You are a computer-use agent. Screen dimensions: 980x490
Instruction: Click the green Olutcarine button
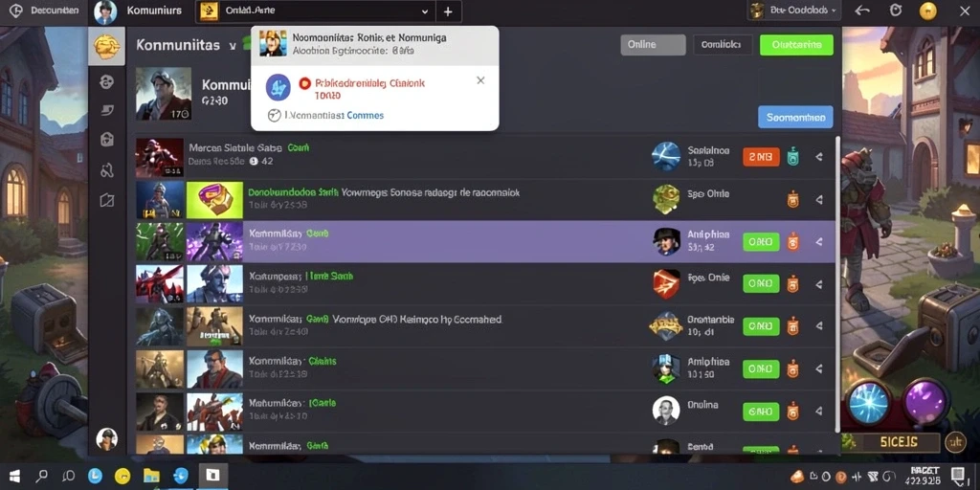coord(796,45)
